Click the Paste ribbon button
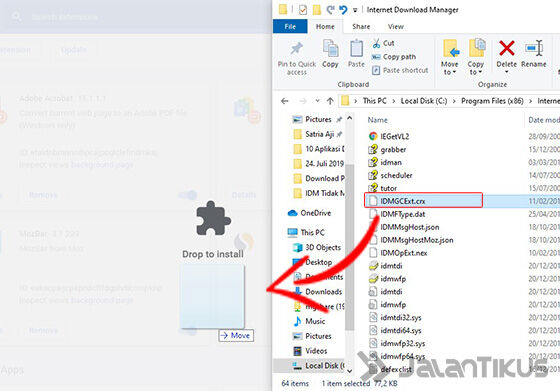 (356, 54)
